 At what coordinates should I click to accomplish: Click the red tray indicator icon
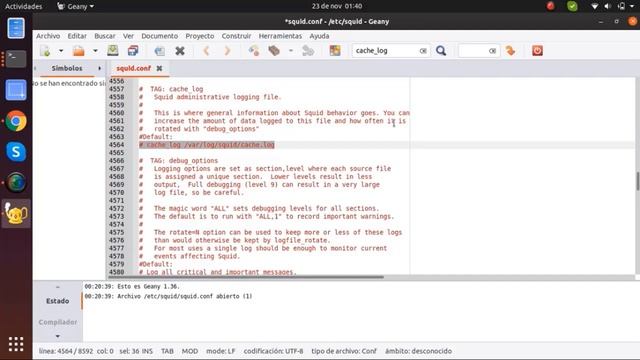[551, 6]
